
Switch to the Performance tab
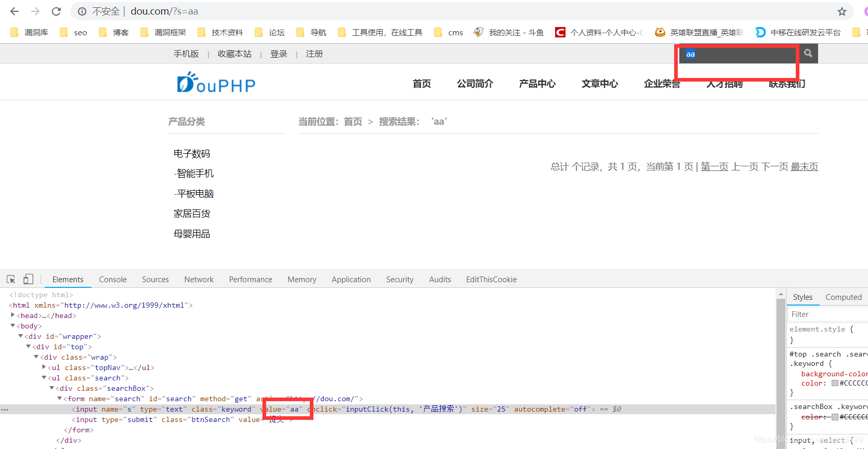(x=251, y=280)
